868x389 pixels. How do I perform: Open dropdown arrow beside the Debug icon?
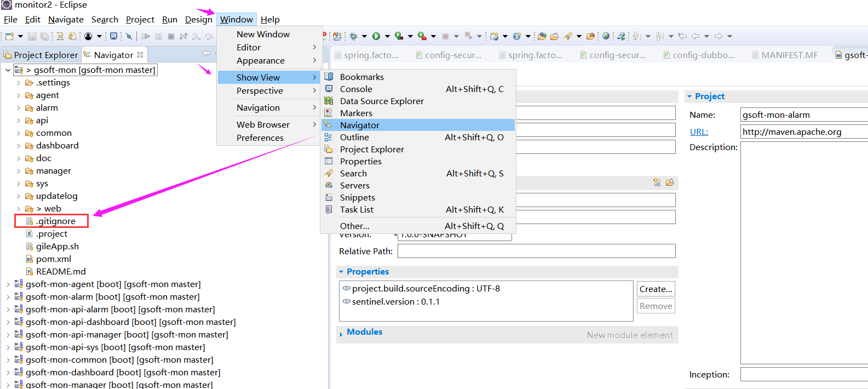pos(364,36)
